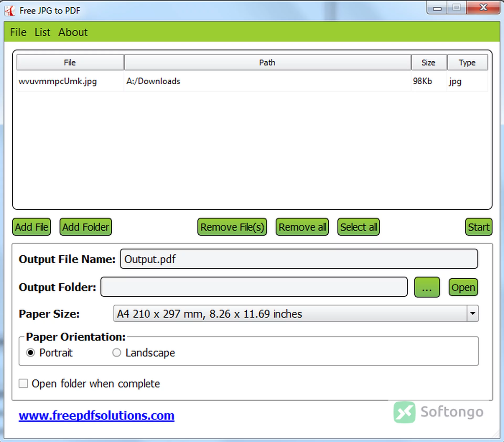Click the jpg type cell
Viewport: 504px width, 442px height.
pos(467,81)
